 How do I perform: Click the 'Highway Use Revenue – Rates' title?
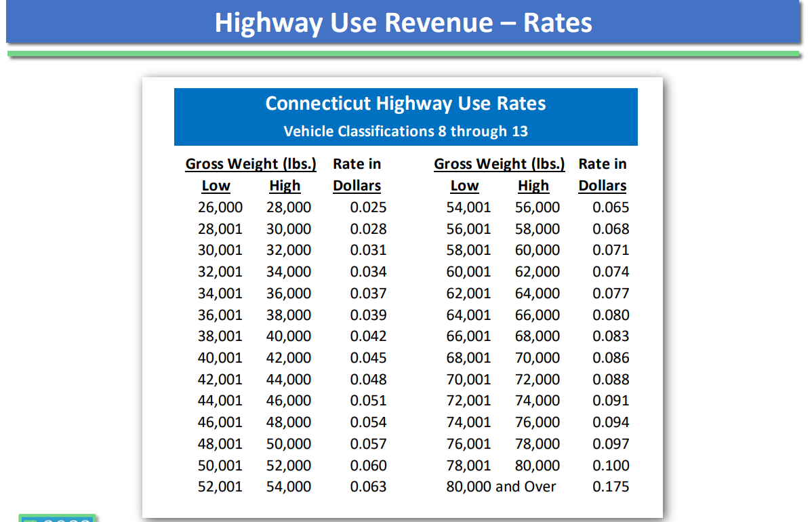coord(403,23)
